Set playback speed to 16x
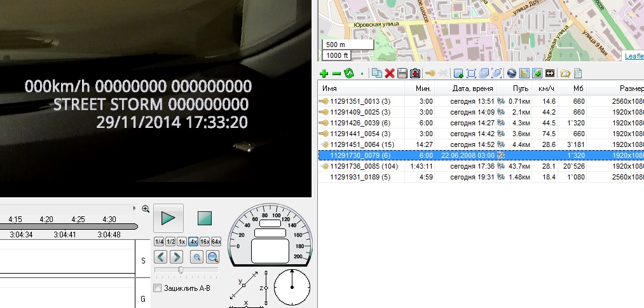This screenshot has height=308, width=644. coord(204,242)
